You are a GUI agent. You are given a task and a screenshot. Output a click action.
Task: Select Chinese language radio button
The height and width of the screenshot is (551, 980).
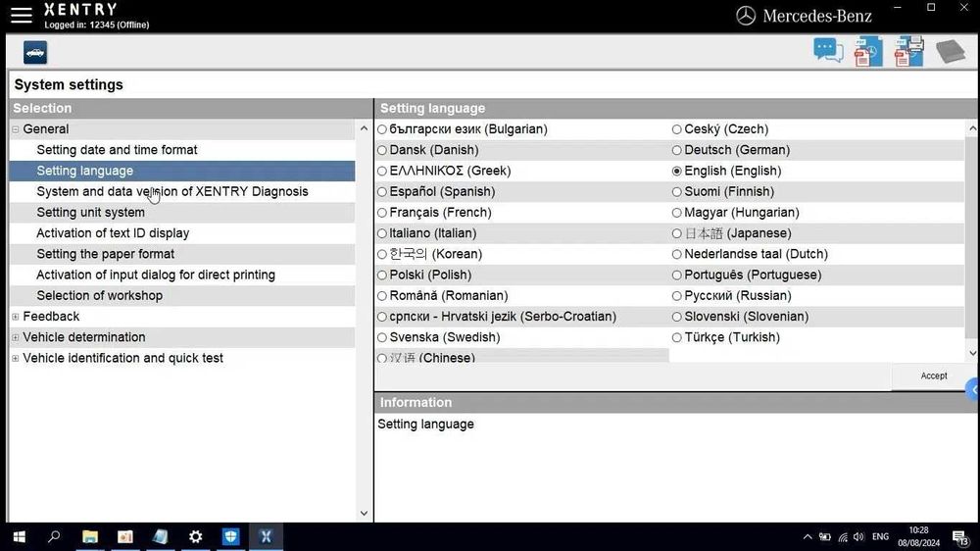382,358
